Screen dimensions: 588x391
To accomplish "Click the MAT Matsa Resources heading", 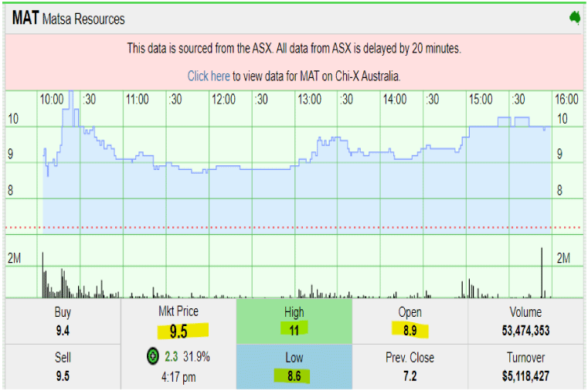I will tap(68, 19).
